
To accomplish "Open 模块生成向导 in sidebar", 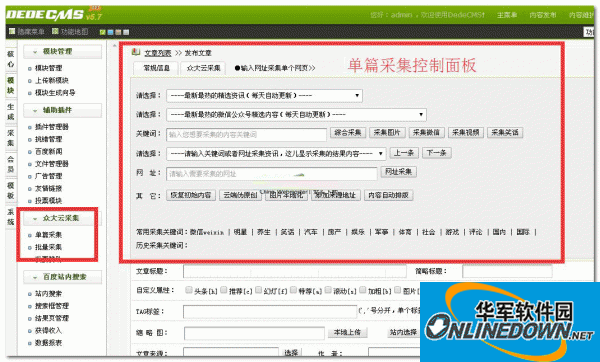I will (55, 93).
